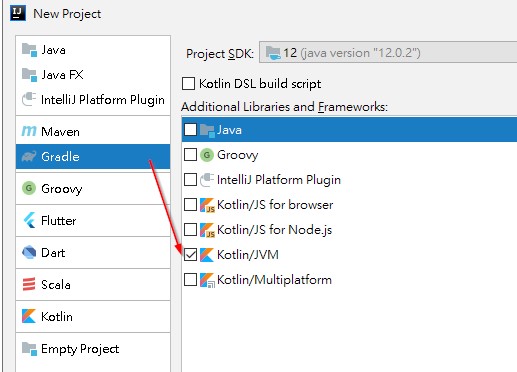Screen dimensions: 517x372
Task: Select Flutter project type
Action: 93,220
